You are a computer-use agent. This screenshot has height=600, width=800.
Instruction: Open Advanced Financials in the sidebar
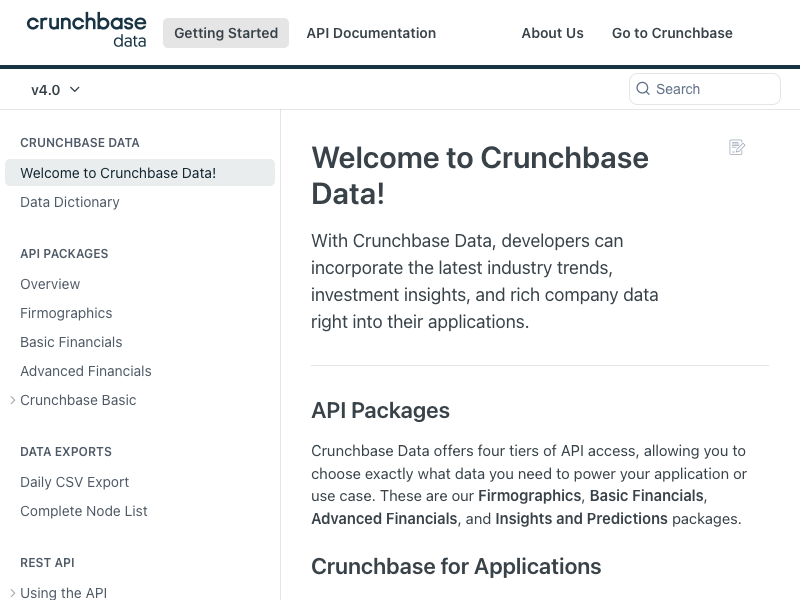point(86,371)
